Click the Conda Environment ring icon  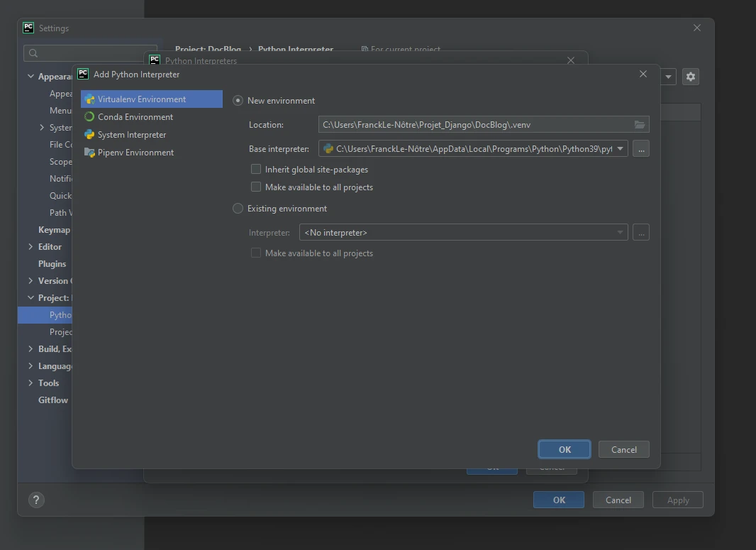(x=89, y=117)
